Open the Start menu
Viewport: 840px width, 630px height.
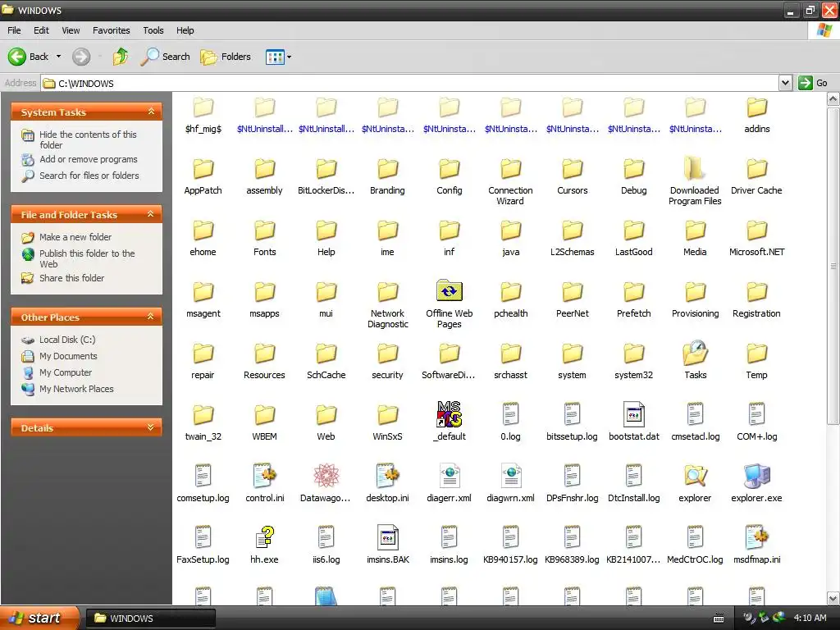(x=39, y=618)
